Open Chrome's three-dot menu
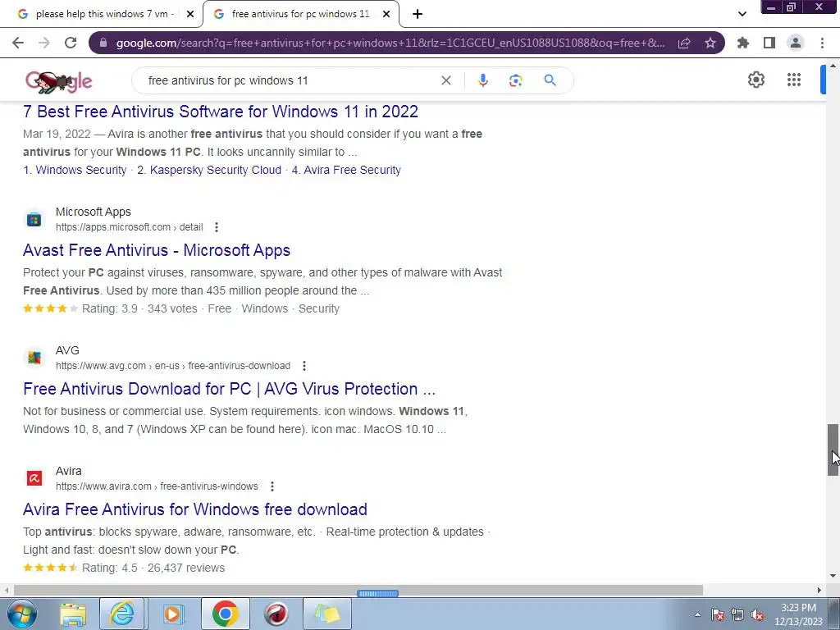Viewport: 840px width, 630px height. click(x=822, y=43)
